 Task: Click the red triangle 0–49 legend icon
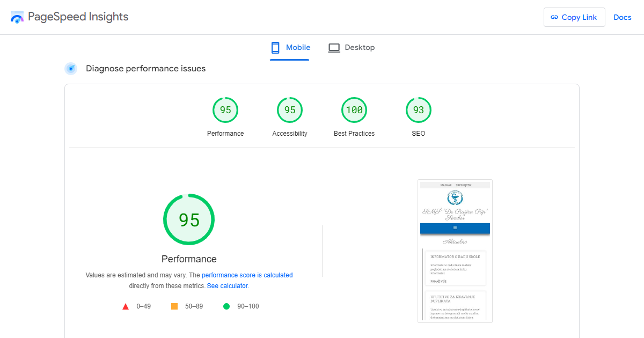pyautogui.click(x=126, y=306)
